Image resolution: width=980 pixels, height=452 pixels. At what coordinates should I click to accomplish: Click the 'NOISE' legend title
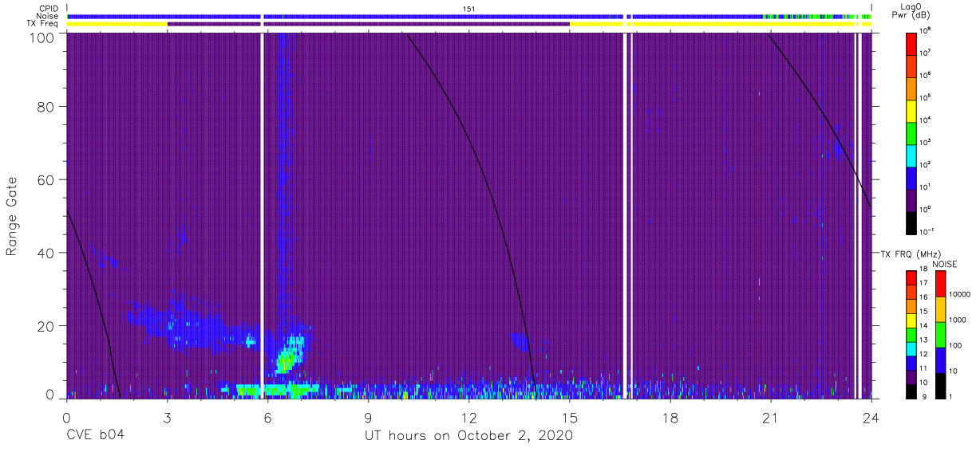(x=945, y=263)
